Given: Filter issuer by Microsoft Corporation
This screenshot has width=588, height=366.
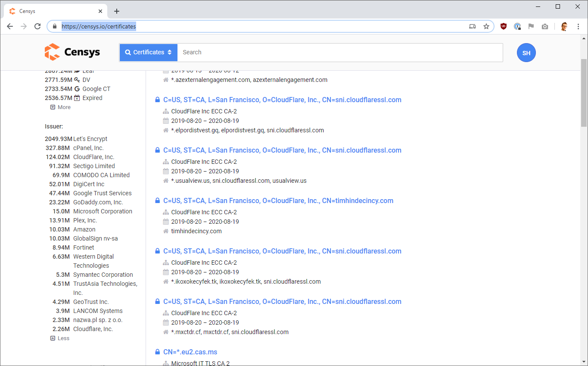Looking at the screenshot, I should click(103, 211).
